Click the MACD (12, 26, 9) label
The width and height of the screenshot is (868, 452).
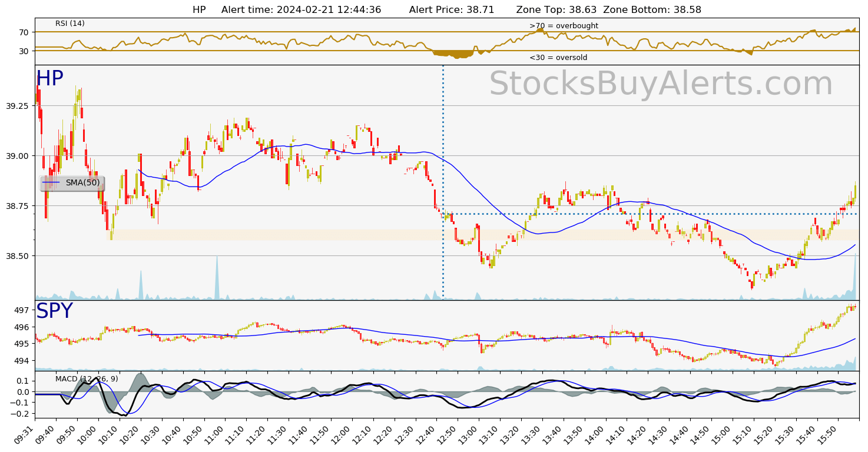(87, 379)
